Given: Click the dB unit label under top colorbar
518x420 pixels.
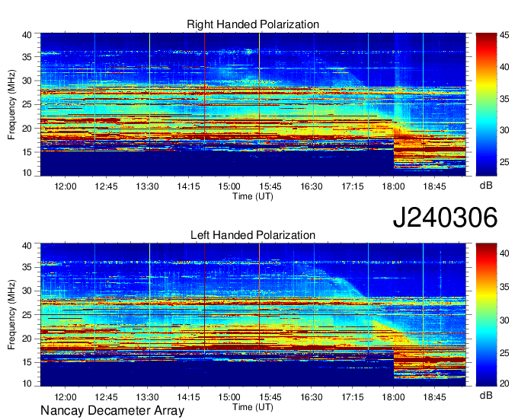Looking at the screenshot, I should click(486, 186).
